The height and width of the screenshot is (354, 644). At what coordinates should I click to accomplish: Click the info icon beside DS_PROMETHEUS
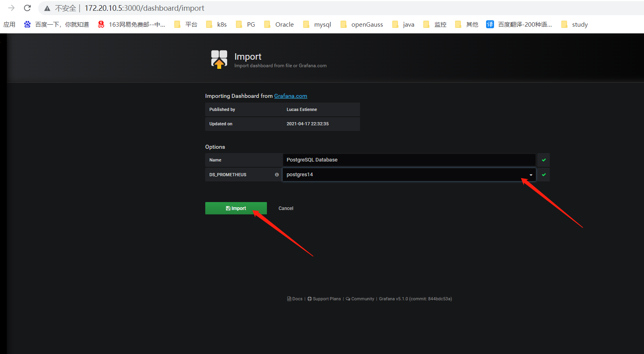277,175
